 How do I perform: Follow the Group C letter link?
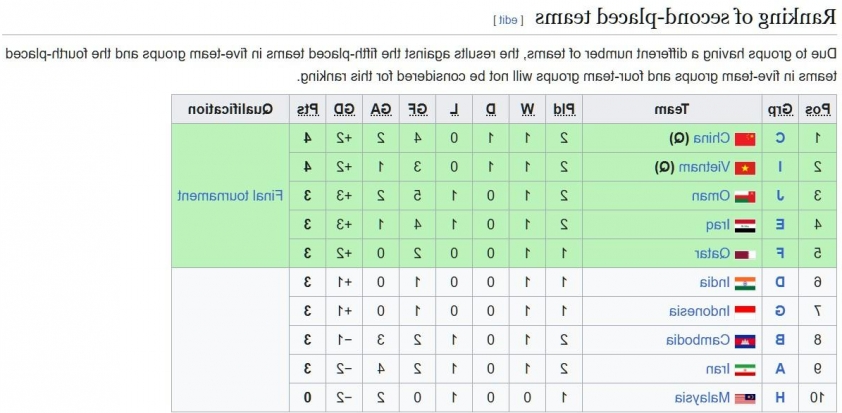click(780, 139)
